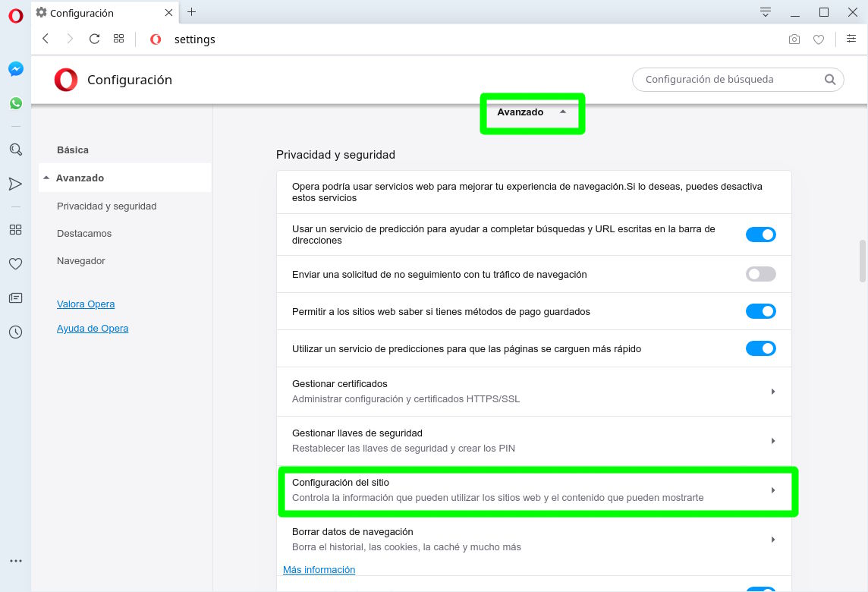Open bookmarks heart icon in sidebar
Image resolution: width=868 pixels, height=592 pixels.
tap(15, 264)
